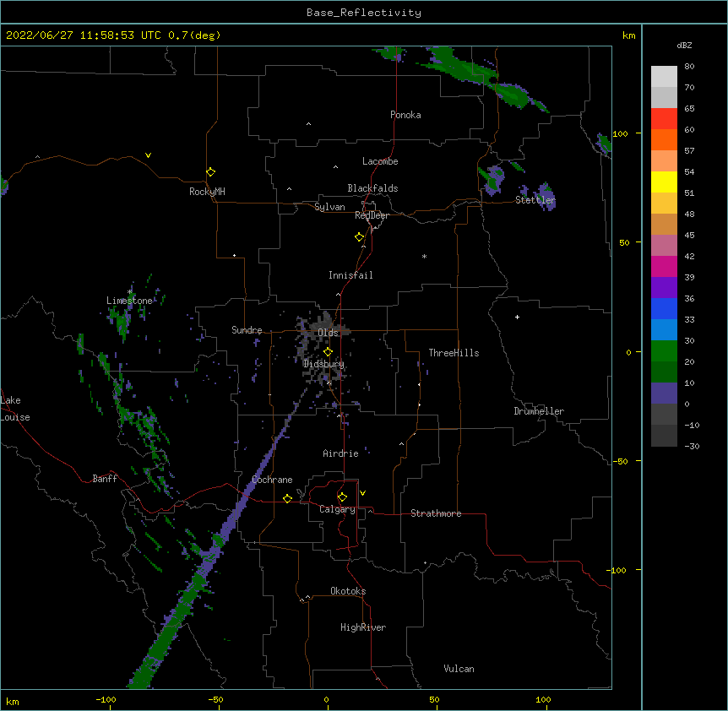Click the white plus marker north of Drumheller
728x711 pixels.
517,317
